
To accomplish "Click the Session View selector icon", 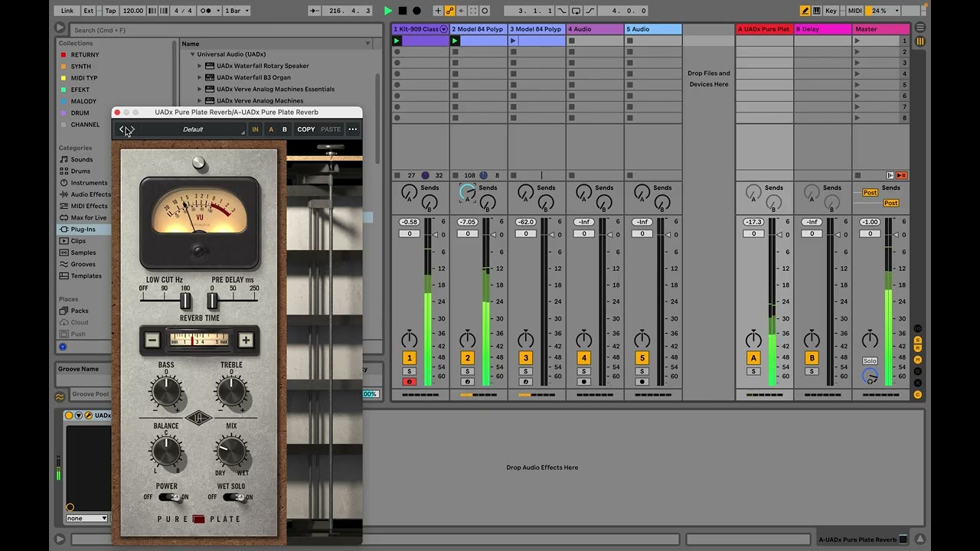I will [920, 41].
